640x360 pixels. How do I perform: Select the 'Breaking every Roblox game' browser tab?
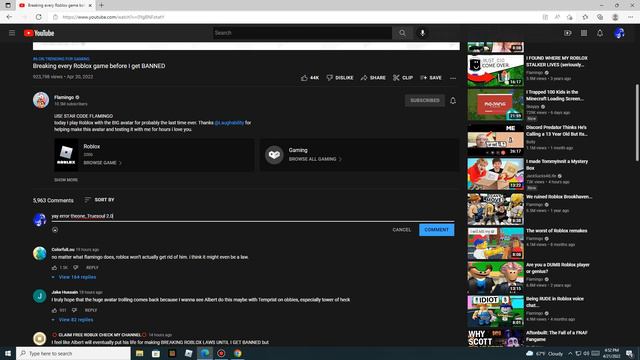[55, 5]
